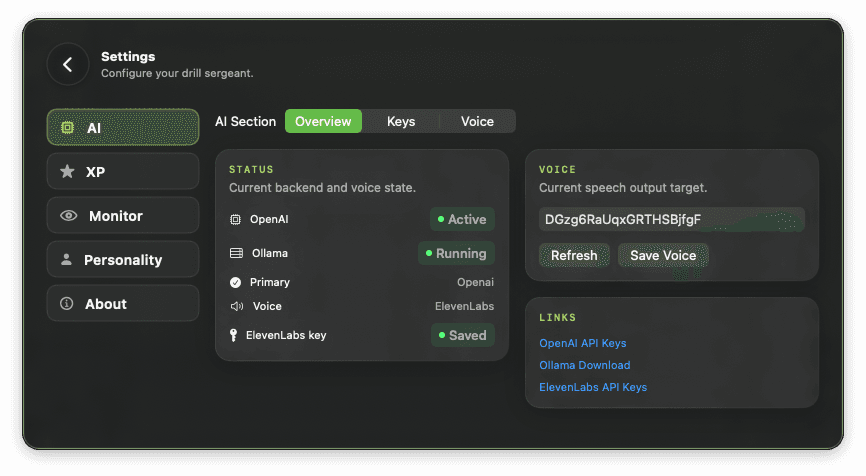Switch to the Keys tab
This screenshot has height=476, width=866.
[x=401, y=121]
